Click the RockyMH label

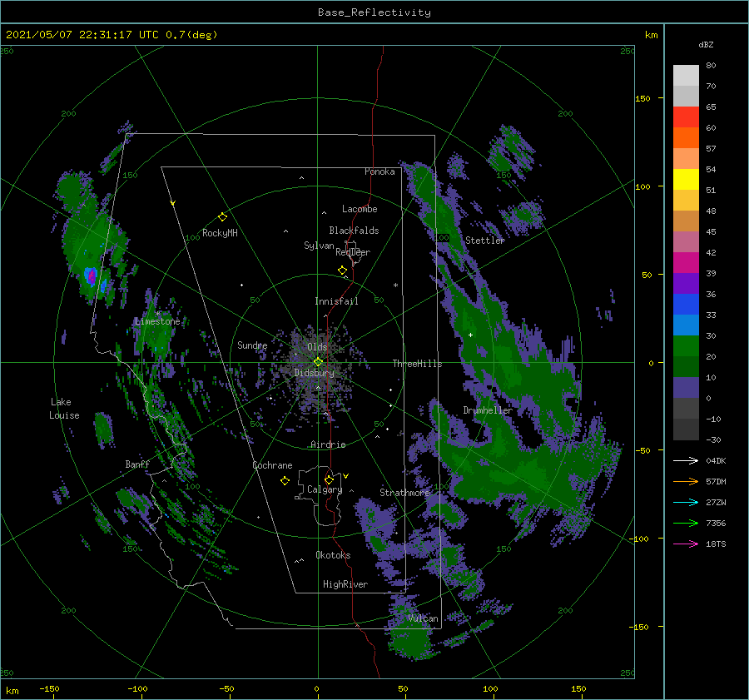220,233
